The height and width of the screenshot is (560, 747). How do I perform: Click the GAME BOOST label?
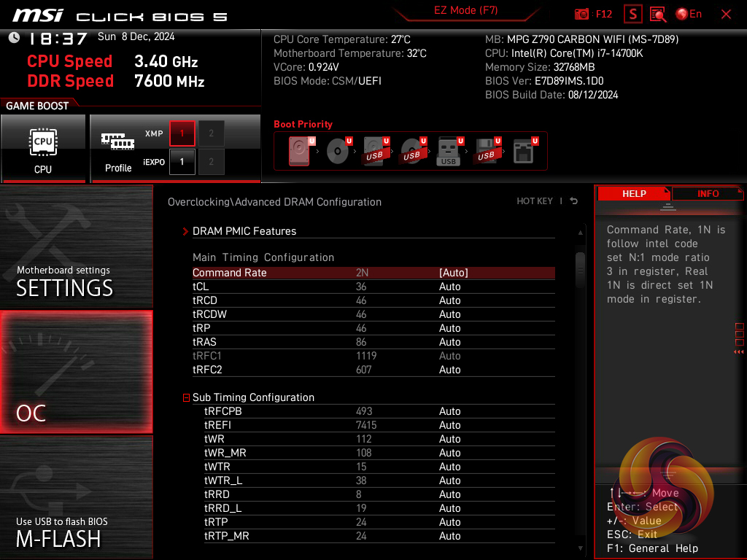click(x=37, y=106)
